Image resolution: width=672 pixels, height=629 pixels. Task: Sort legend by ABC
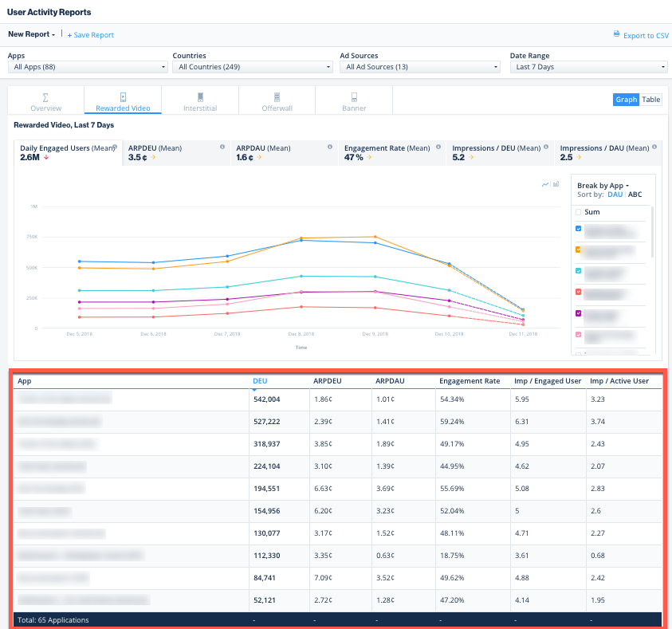635,195
